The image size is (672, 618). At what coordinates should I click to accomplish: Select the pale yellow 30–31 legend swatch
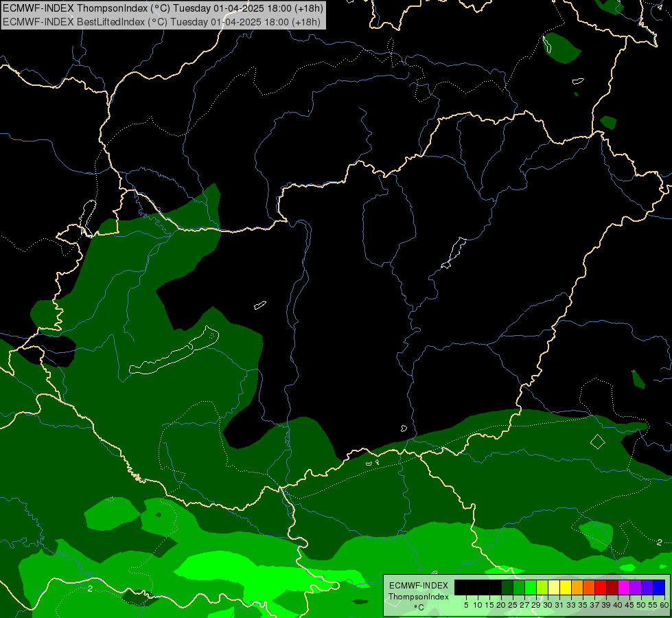(x=554, y=587)
